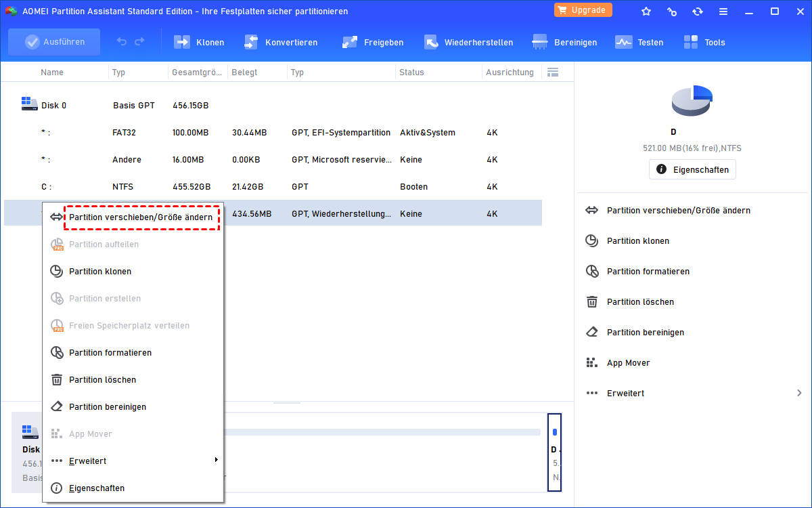Click the Booten status cell
This screenshot has width=812, height=508.
pyautogui.click(x=413, y=187)
